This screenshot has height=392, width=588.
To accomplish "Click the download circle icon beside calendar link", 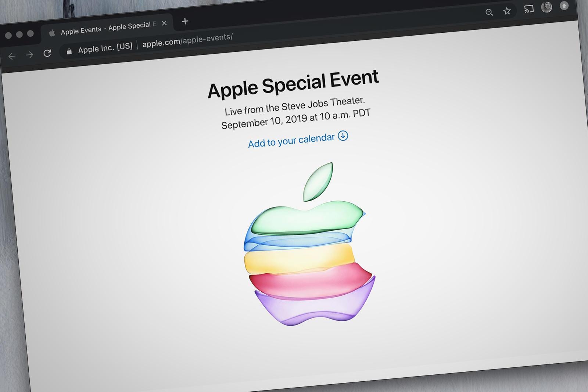I will [343, 136].
